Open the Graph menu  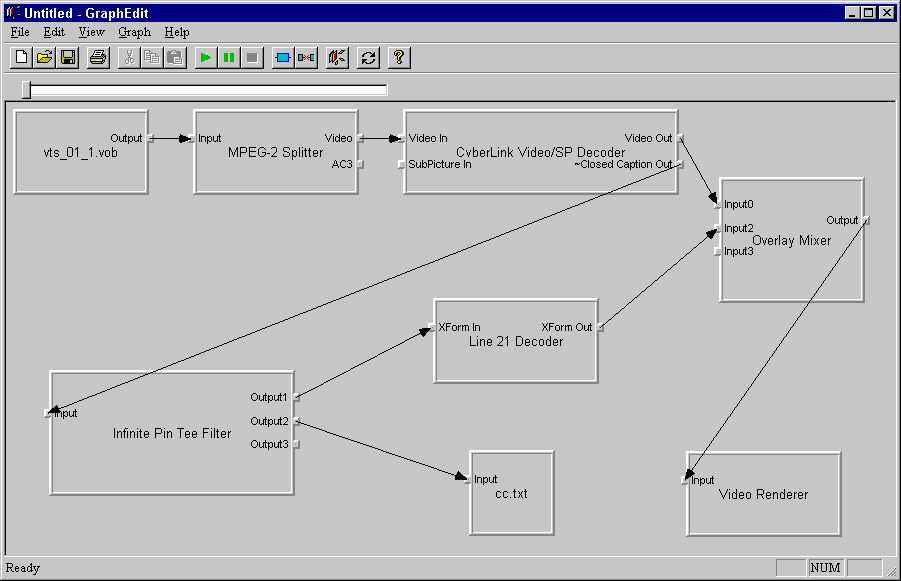[x=134, y=32]
